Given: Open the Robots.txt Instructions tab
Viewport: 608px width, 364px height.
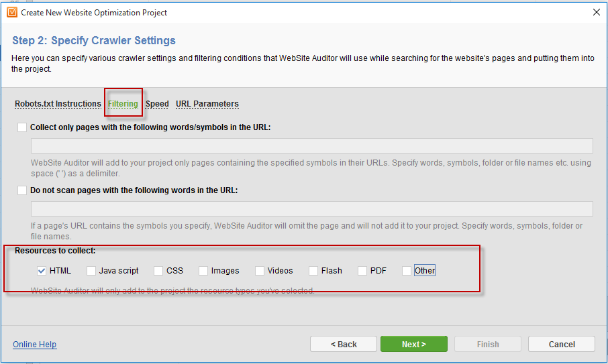Looking at the screenshot, I should tap(58, 104).
